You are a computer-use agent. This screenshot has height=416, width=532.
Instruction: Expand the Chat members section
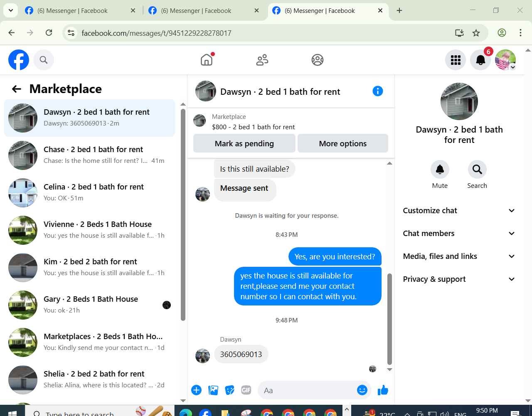(x=459, y=234)
